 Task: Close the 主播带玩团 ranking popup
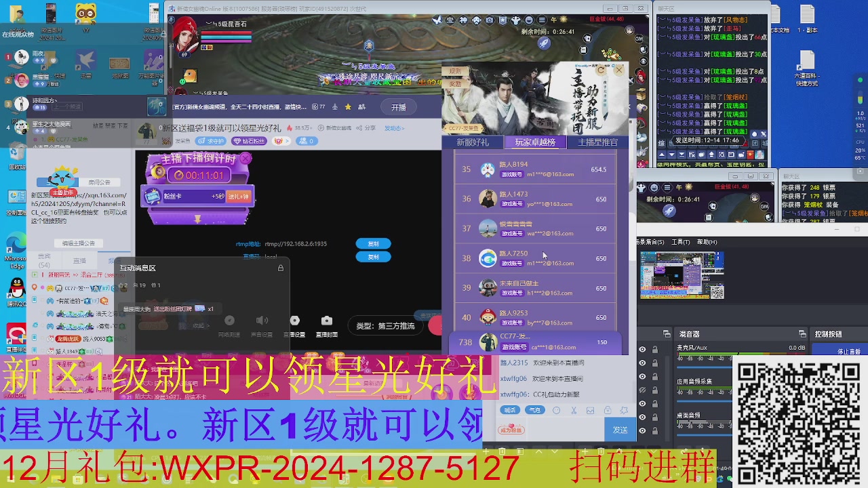[x=619, y=70]
